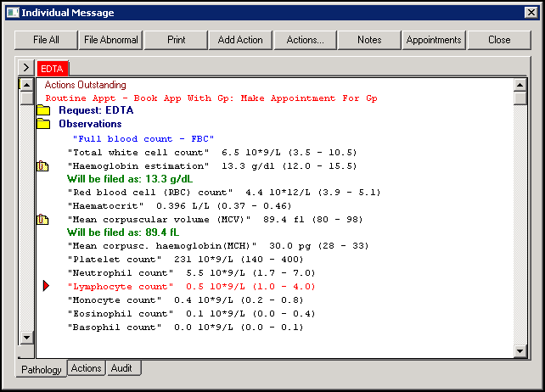Print the individual message

tap(176, 40)
